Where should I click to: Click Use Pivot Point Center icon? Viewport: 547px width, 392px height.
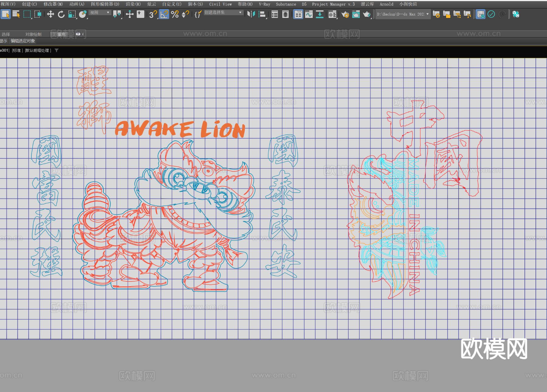click(x=117, y=14)
